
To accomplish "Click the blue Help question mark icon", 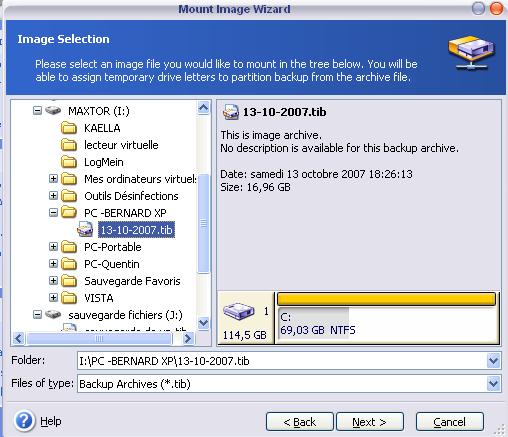I will point(24,421).
